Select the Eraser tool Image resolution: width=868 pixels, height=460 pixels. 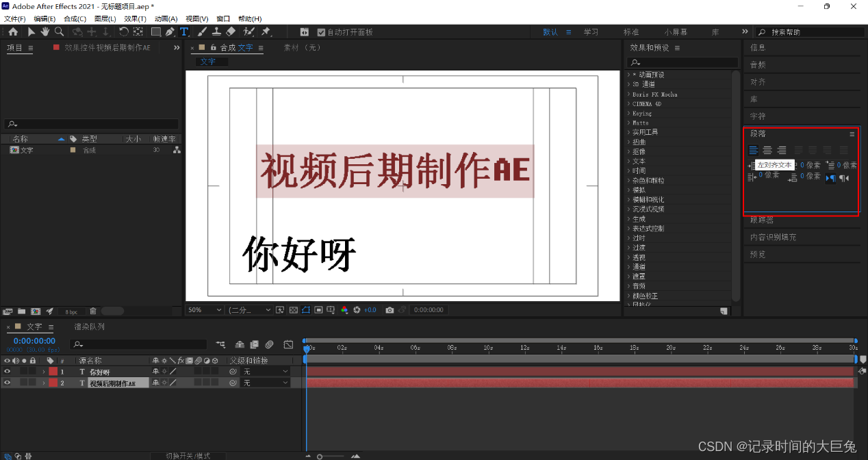click(x=231, y=32)
